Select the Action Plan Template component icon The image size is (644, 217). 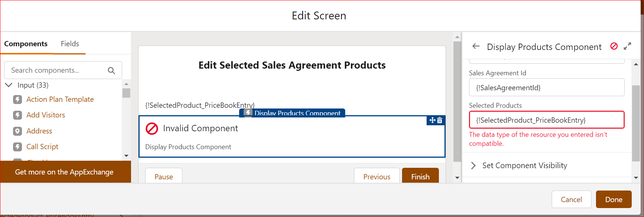tap(17, 100)
